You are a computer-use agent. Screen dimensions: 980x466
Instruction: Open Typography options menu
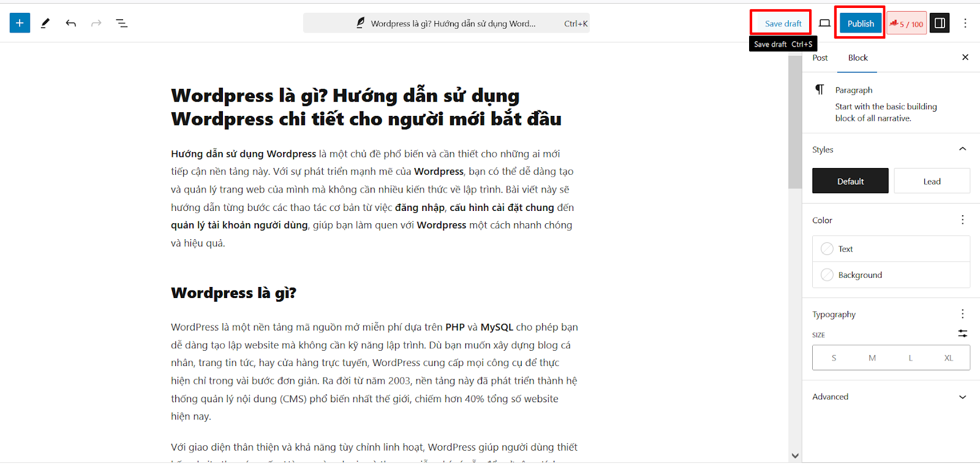tap(962, 314)
